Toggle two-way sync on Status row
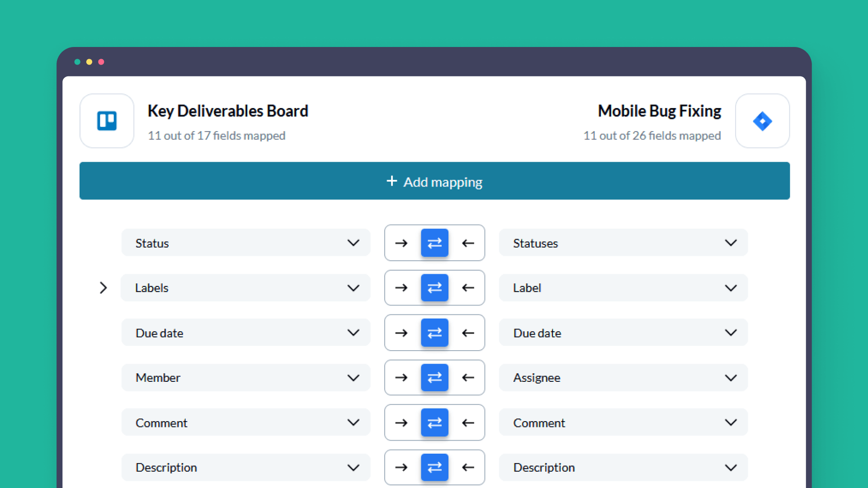This screenshot has width=868, height=488. click(434, 243)
